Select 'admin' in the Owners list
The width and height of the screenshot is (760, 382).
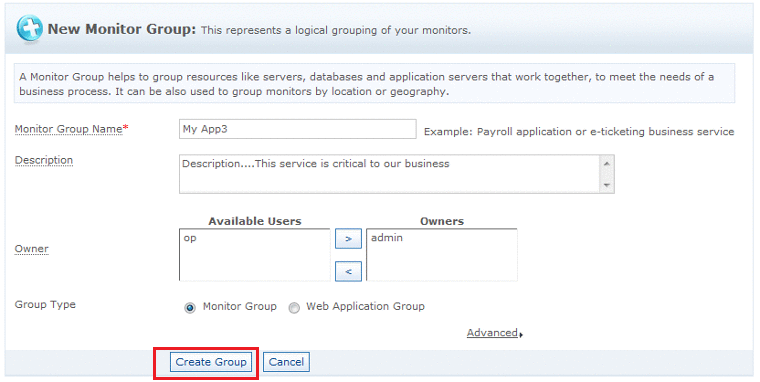[x=386, y=238]
